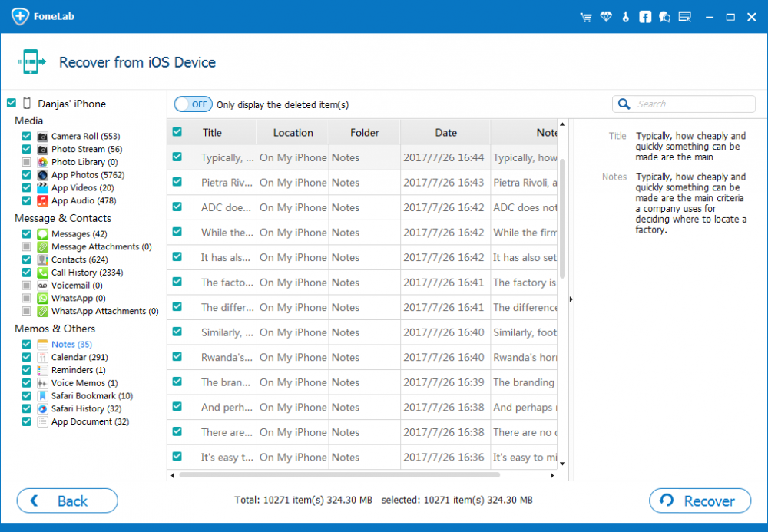Click the feedback form icon in title bar
The height and width of the screenshot is (532, 768).
click(x=685, y=17)
